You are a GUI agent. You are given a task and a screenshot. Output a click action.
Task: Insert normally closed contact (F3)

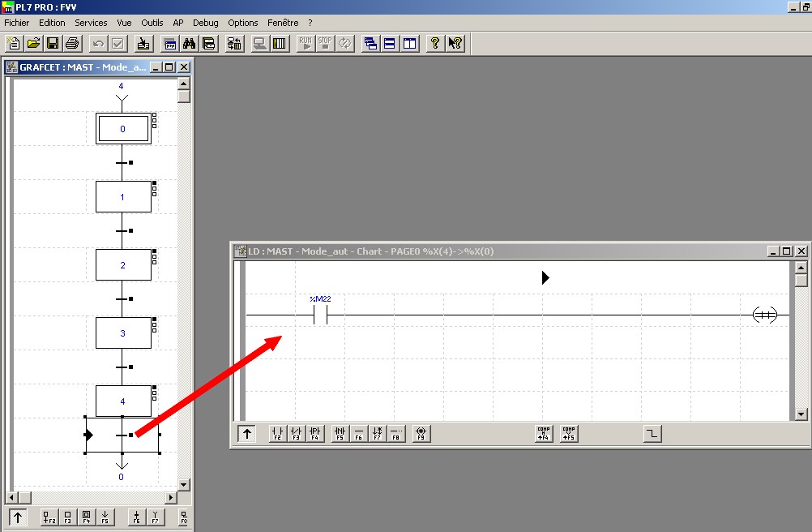(x=297, y=434)
